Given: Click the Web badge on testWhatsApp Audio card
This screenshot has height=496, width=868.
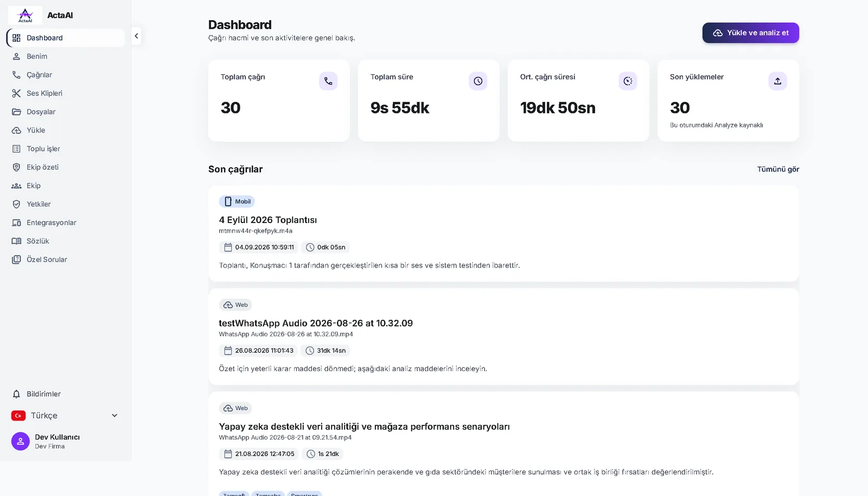Looking at the screenshot, I should (x=235, y=305).
